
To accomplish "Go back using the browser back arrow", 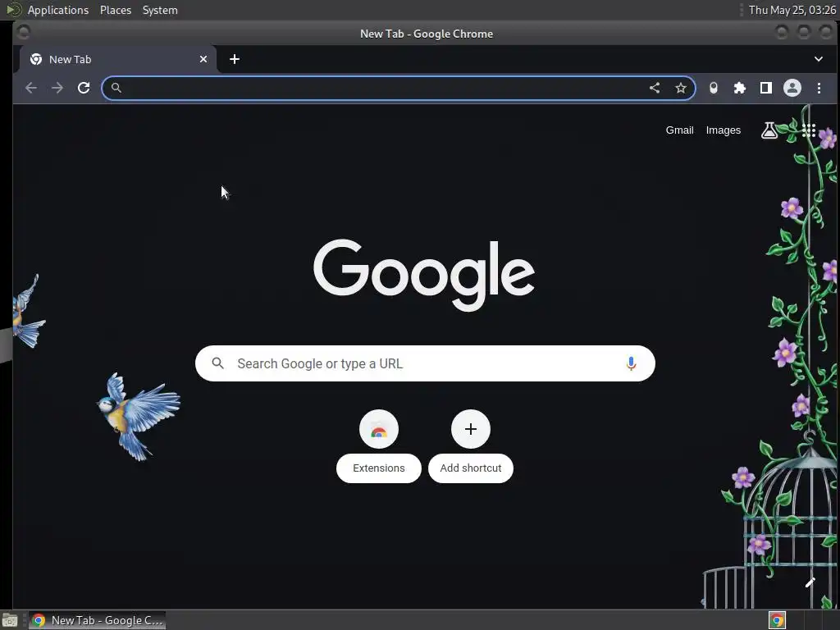I will 31,88.
